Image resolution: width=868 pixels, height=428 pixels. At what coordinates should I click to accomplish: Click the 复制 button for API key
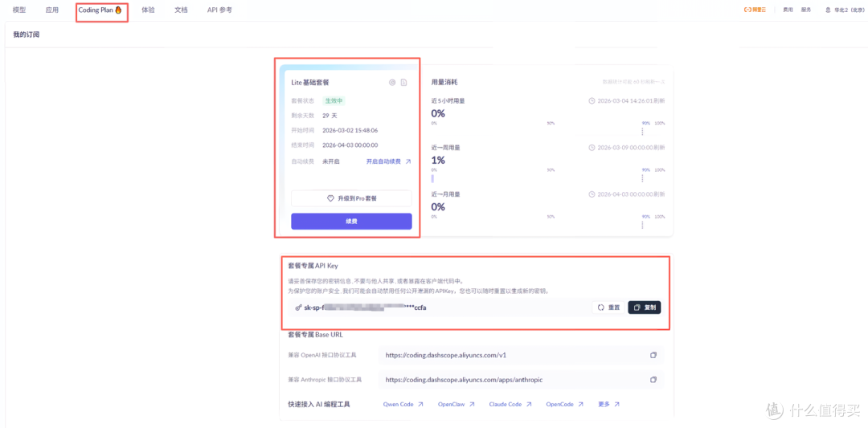[x=645, y=308]
